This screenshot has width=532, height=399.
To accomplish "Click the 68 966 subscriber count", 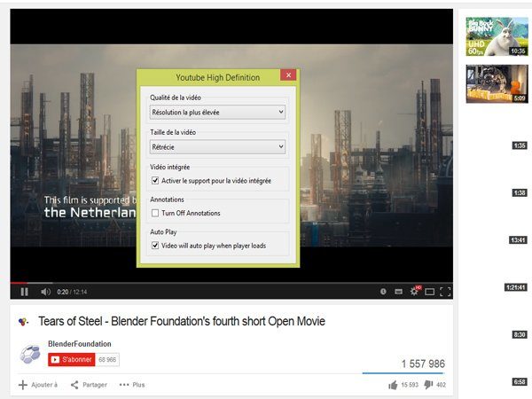I will 107,360.
